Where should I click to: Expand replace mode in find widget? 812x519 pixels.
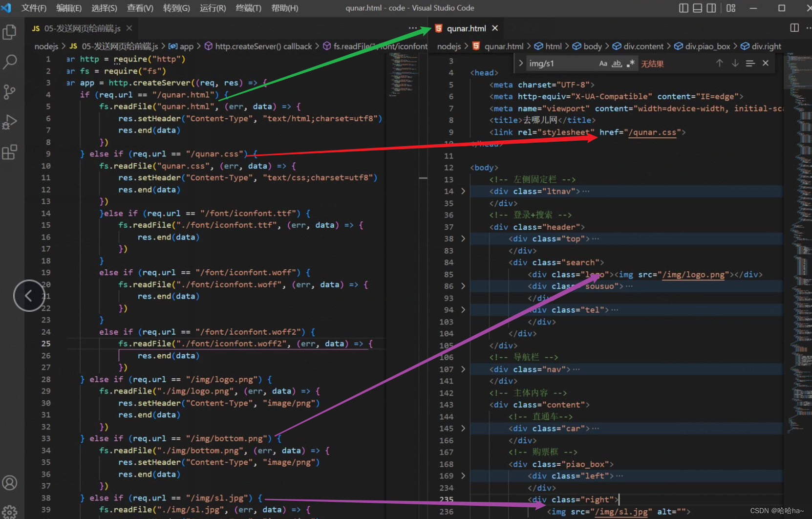pyautogui.click(x=520, y=63)
